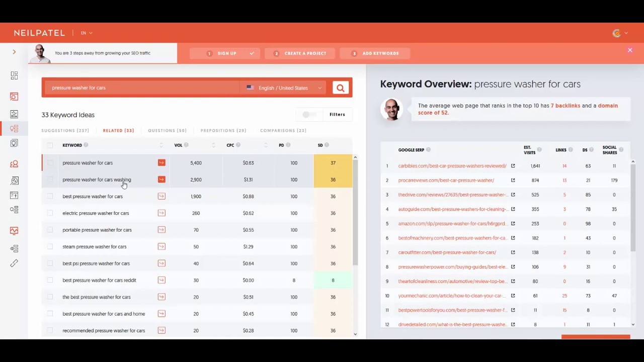Click the NEILPATEL logo

(39, 33)
